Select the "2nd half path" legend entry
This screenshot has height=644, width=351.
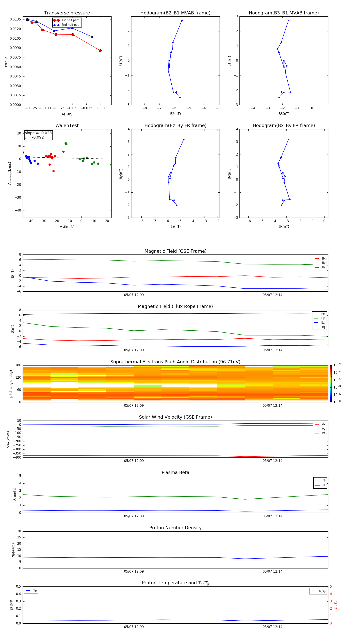point(67,25)
